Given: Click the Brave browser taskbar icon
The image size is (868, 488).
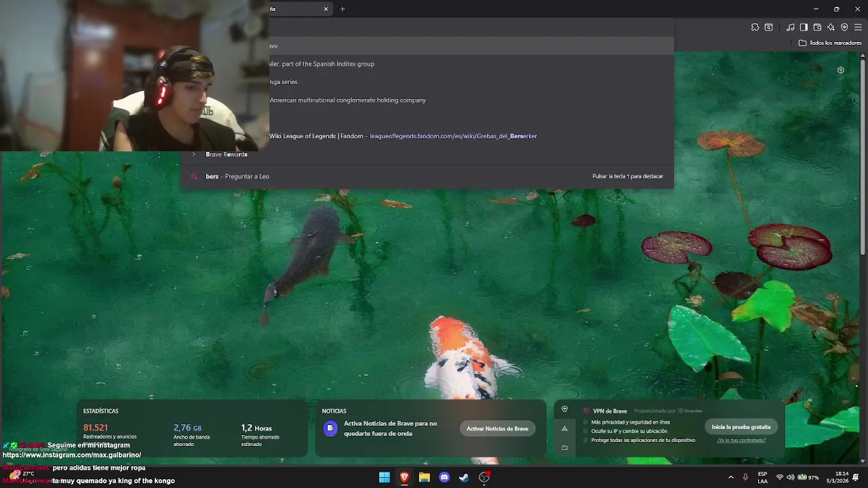Looking at the screenshot, I should click(x=404, y=477).
